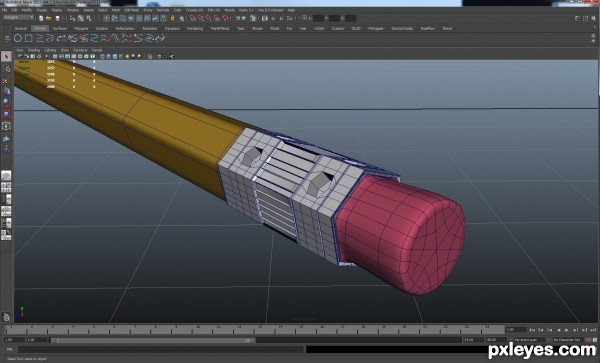Activate the Lasso select tool
This screenshot has width=600, height=363.
(x=6, y=69)
